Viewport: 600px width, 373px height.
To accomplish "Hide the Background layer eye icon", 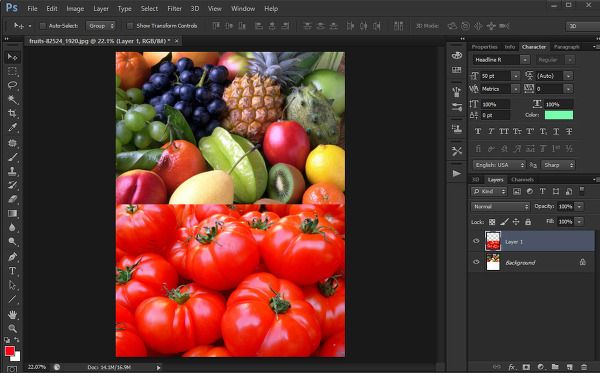I will [x=476, y=262].
